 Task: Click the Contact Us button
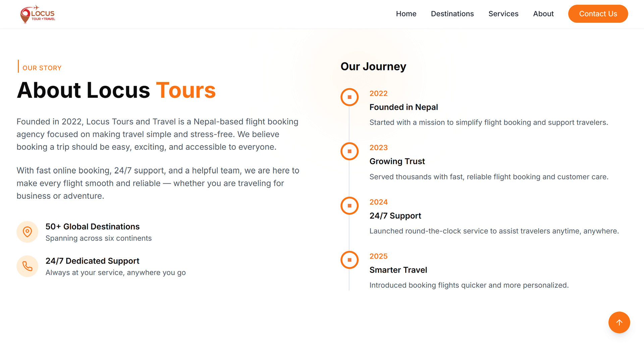[598, 14]
